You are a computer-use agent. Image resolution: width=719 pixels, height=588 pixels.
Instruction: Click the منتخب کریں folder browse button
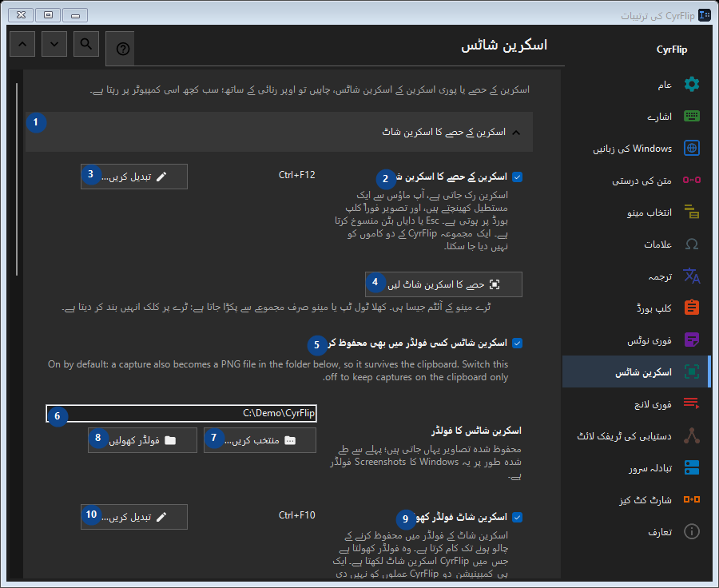pos(260,440)
